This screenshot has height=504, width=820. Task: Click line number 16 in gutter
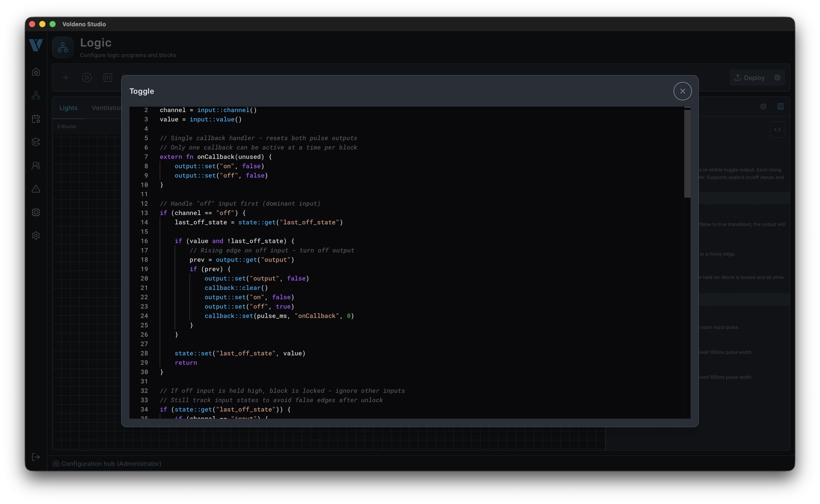144,241
